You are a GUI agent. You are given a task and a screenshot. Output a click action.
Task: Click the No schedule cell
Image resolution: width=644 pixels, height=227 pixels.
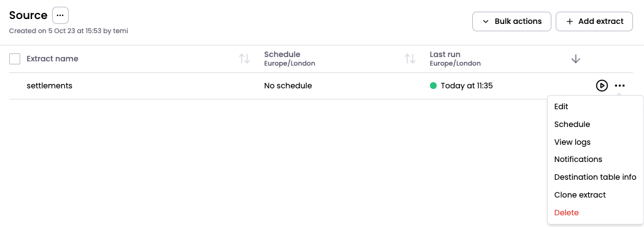point(288,86)
